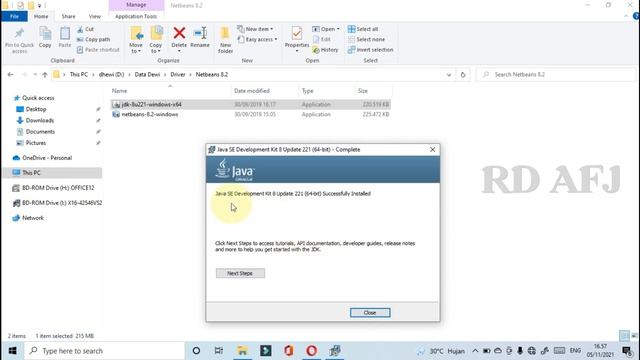Click the Search Netbeans 8.2 field
The image size is (640, 360).
pyautogui.click(x=556, y=75)
